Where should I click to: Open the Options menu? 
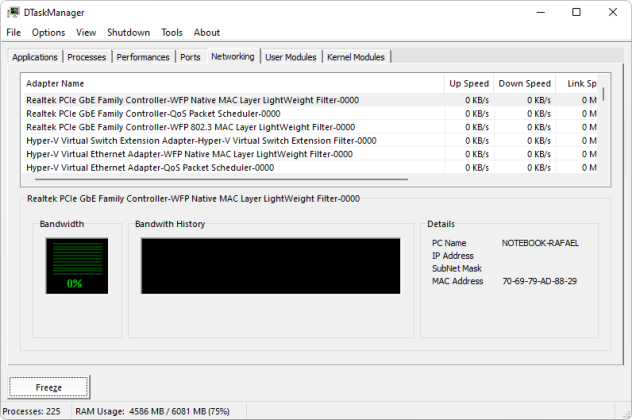pyautogui.click(x=48, y=33)
